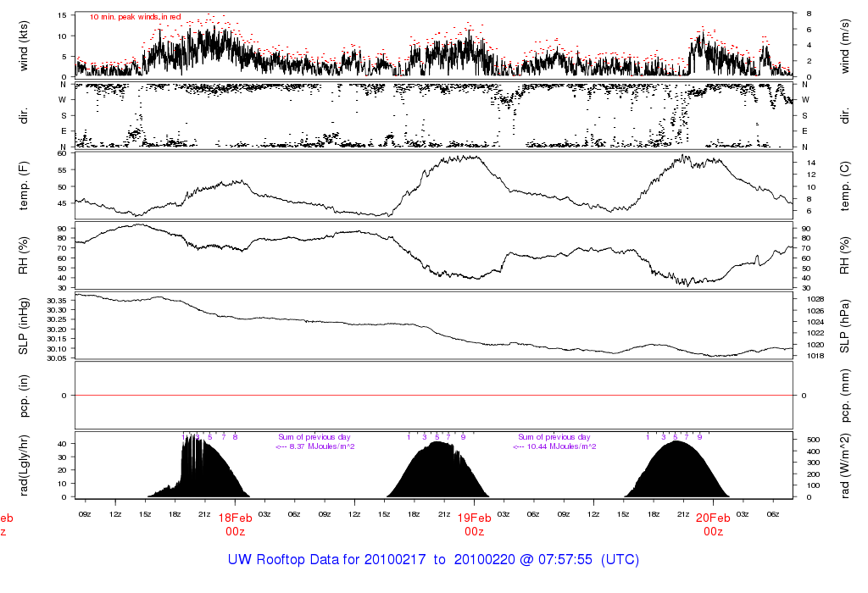The height and width of the screenshot is (593, 868).
Task: Select the 'wind (kts)' axis label
Action: 25,44
